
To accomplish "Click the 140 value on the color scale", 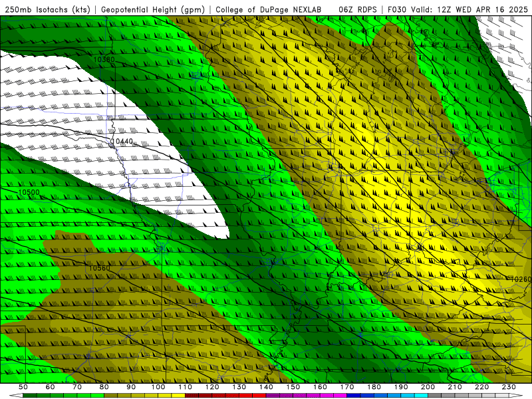I will click(x=266, y=387).
